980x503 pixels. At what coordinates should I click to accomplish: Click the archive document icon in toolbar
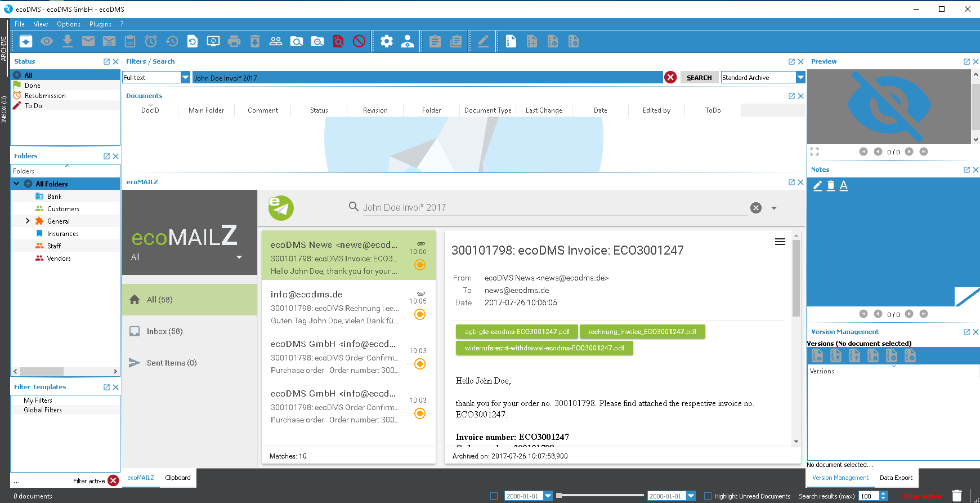(x=26, y=41)
